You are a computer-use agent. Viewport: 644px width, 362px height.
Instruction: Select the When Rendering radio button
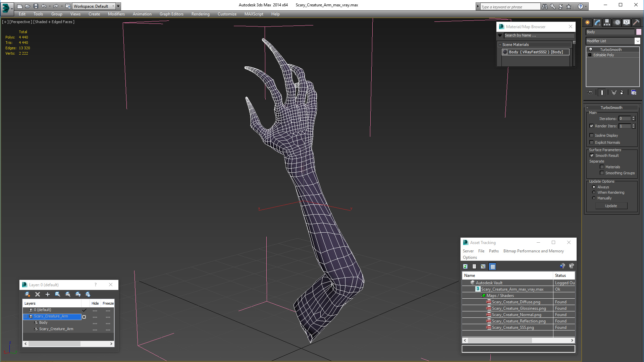(594, 192)
